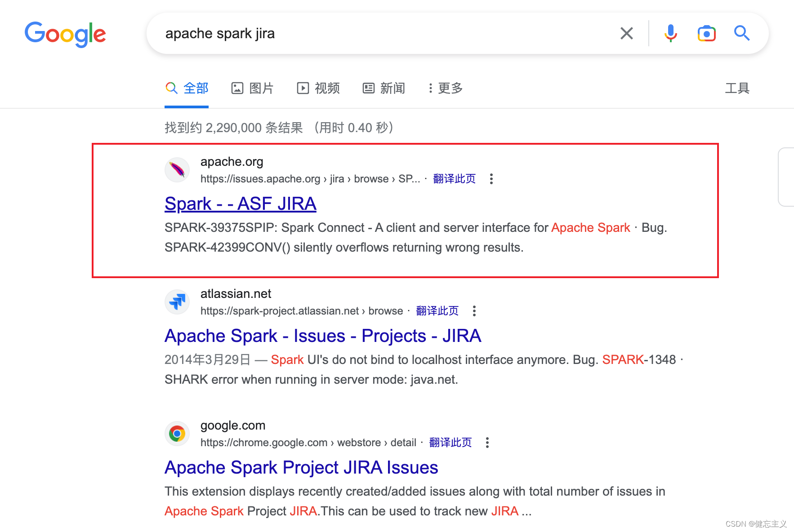The height and width of the screenshot is (532, 794).
Task: Click the Chrome favicon next to google.com
Action: pos(177,433)
